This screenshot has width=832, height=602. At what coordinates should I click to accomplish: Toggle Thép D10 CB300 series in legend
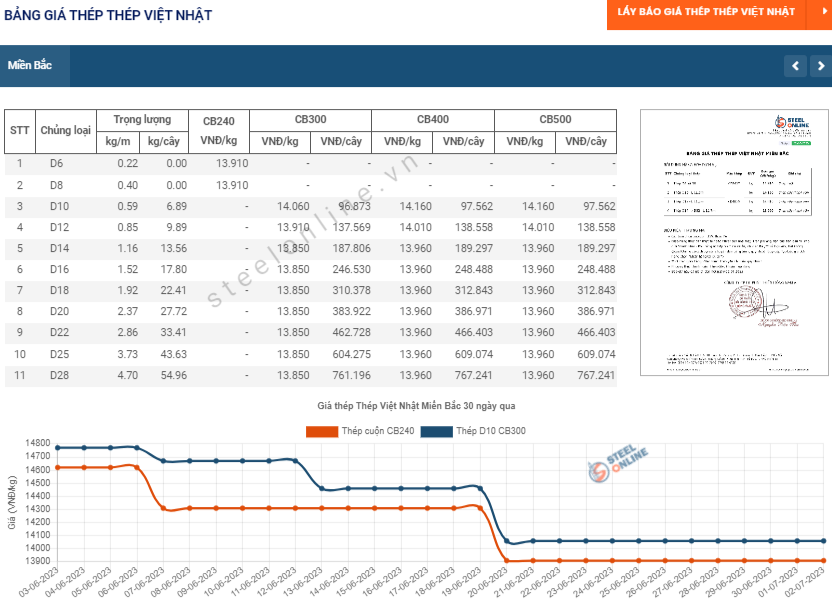(473, 431)
